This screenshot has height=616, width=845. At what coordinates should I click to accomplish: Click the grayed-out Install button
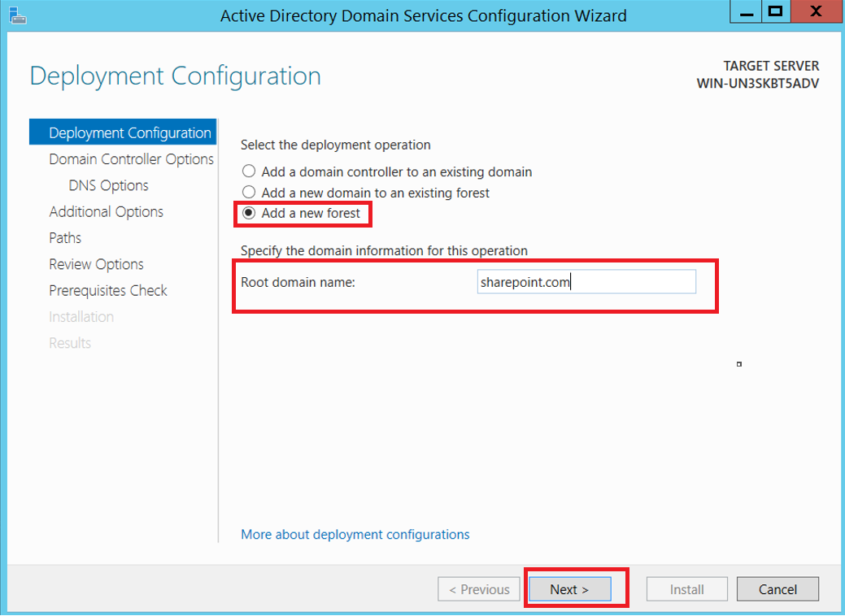click(x=686, y=589)
